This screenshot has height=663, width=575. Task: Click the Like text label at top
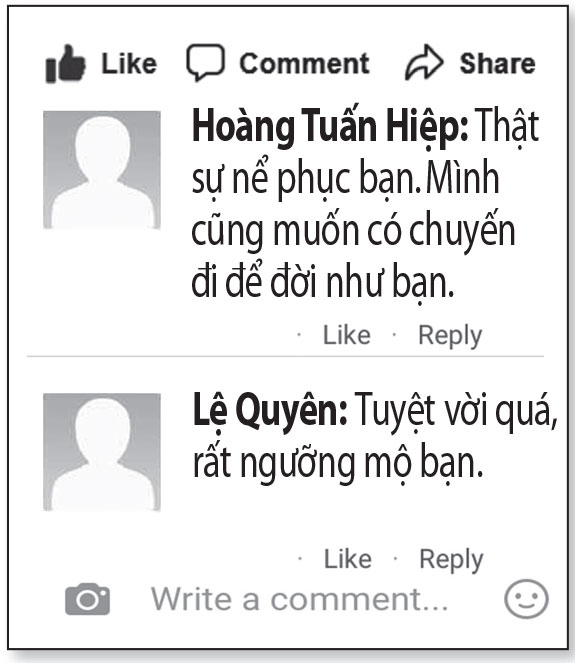click(129, 64)
